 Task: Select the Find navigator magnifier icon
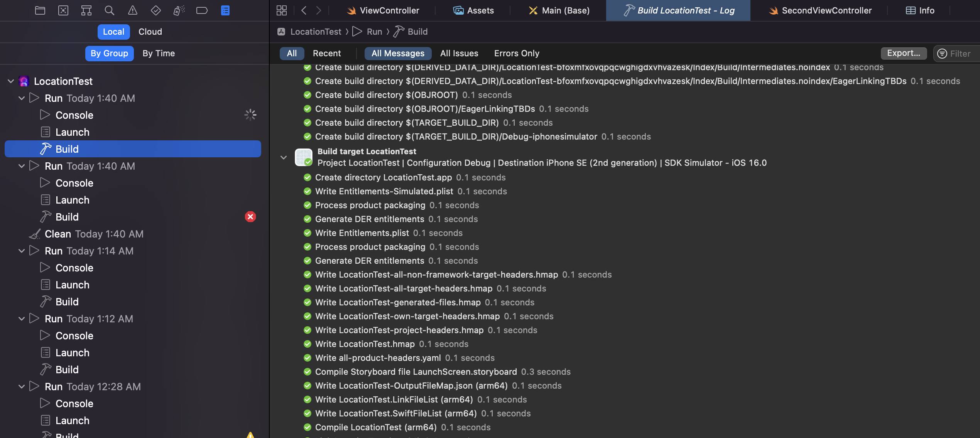[x=110, y=10]
